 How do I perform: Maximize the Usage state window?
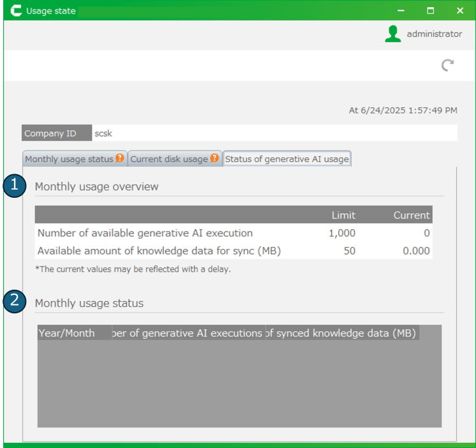point(431,11)
